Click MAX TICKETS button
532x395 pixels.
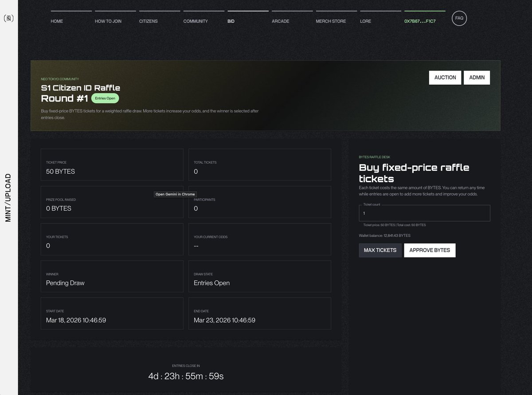tap(380, 250)
